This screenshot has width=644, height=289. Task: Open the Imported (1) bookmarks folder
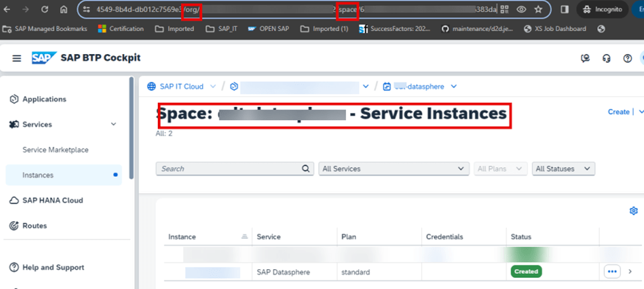pyautogui.click(x=324, y=29)
